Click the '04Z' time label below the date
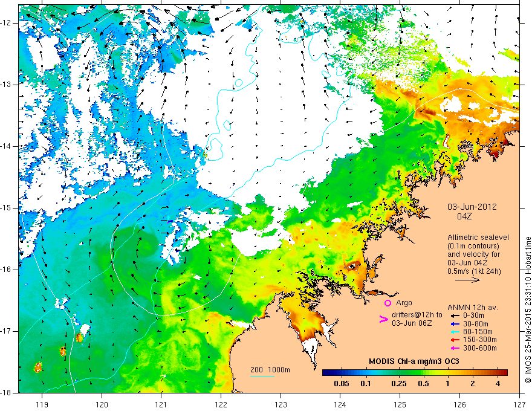This screenshot has height=411, width=532. [464, 216]
